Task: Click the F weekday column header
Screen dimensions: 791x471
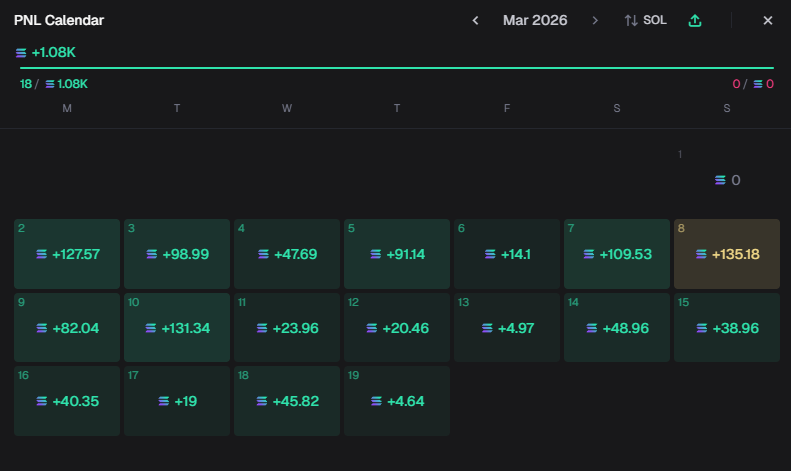Action: 507,108
